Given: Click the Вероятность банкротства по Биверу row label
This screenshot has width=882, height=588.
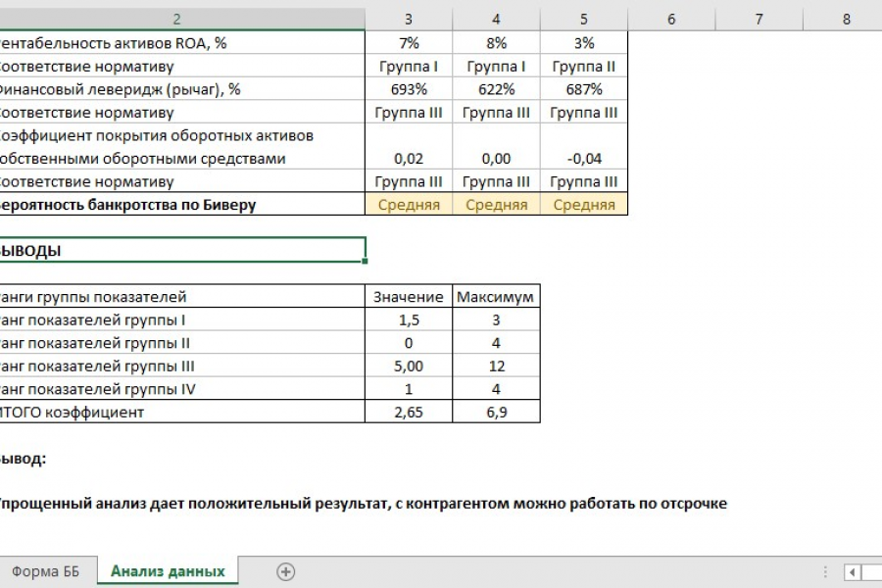Looking at the screenshot, I should [127, 204].
